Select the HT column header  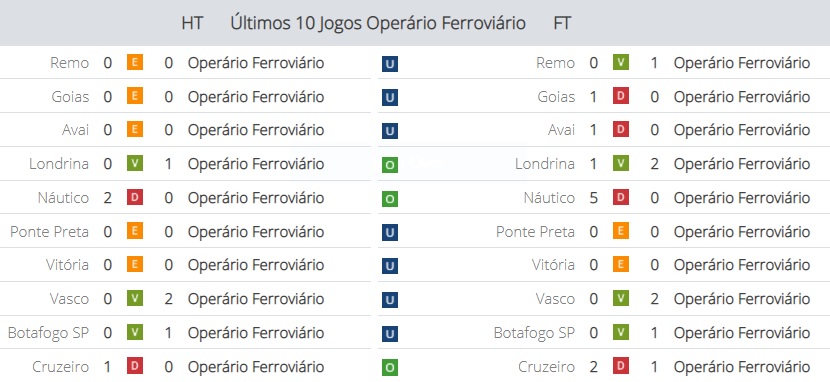point(192,23)
